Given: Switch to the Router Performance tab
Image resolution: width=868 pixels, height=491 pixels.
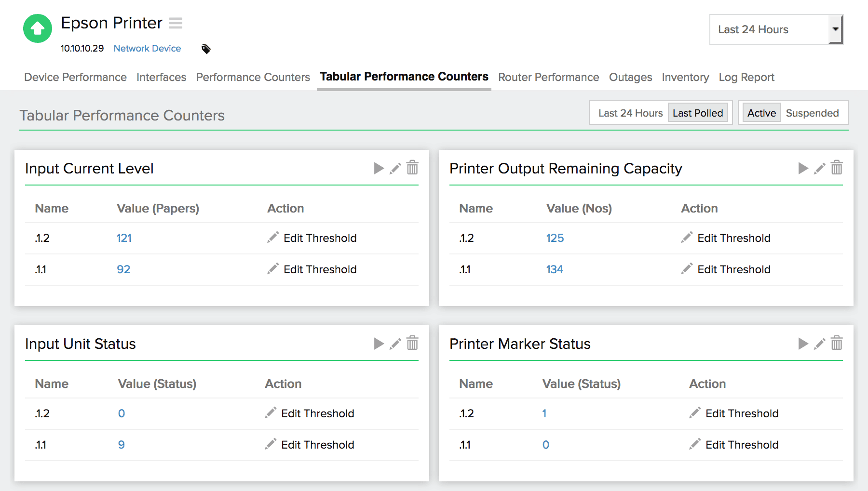Looking at the screenshot, I should point(548,77).
